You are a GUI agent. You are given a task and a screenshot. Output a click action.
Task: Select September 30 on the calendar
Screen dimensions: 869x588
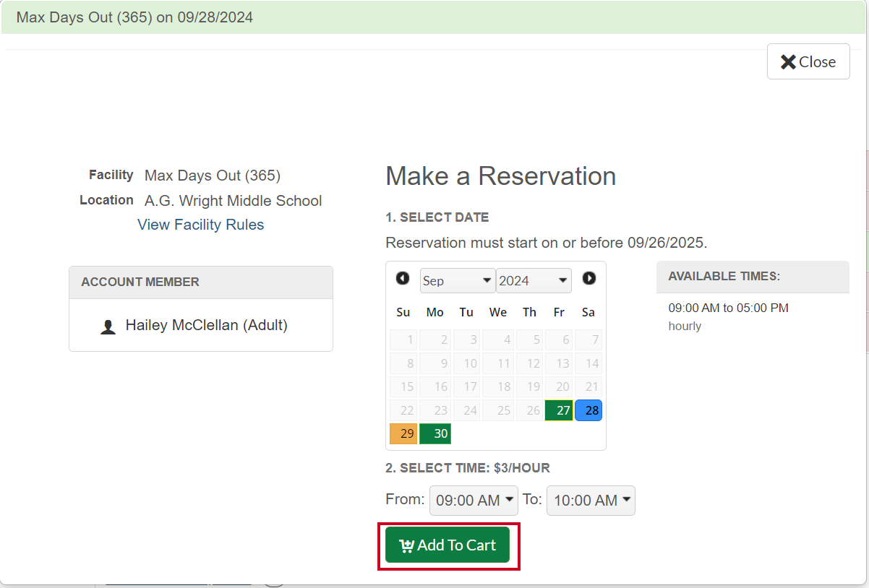(x=435, y=434)
